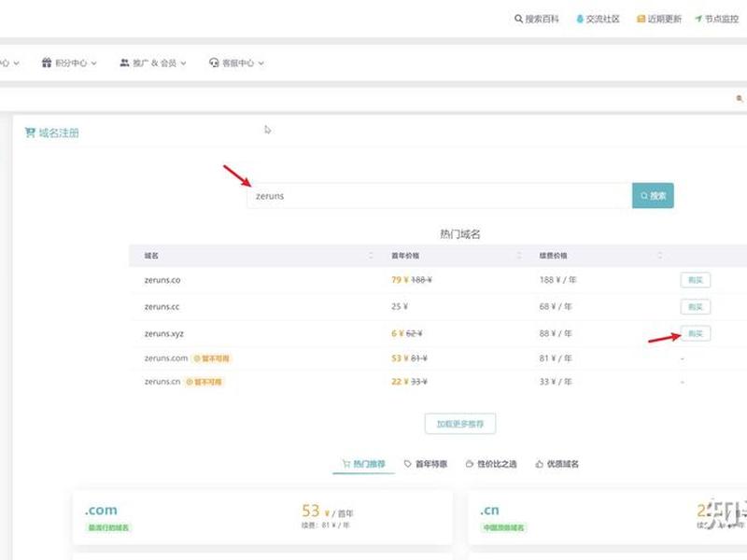Click the 暂不可用 badge next to zeruns.cn
Viewport: 747px width, 560px height.
pos(204,382)
